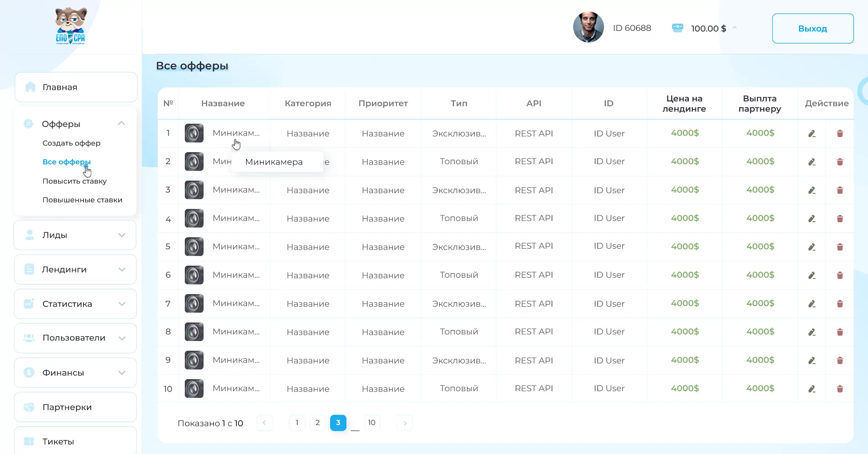This screenshot has height=454, width=868.
Task: Click the home icon next to Главная
Action: pyautogui.click(x=30, y=87)
